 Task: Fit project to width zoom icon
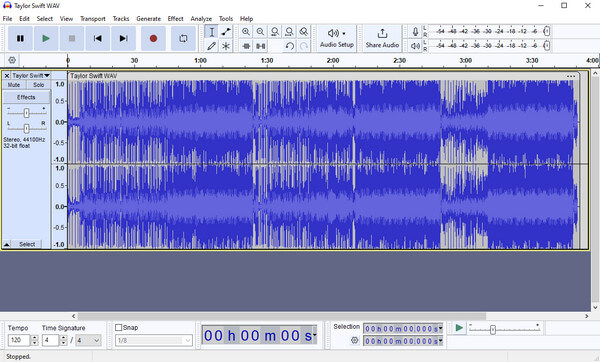[289, 32]
